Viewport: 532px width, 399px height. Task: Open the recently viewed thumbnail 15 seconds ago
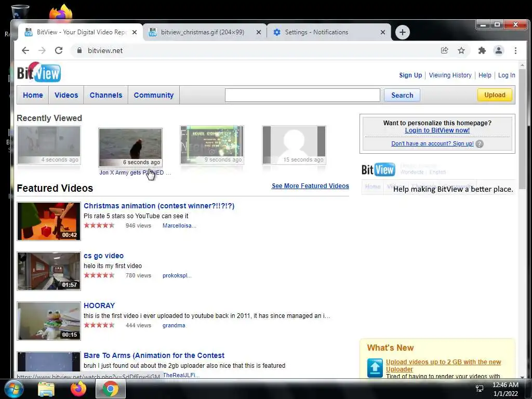[x=294, y=145]
